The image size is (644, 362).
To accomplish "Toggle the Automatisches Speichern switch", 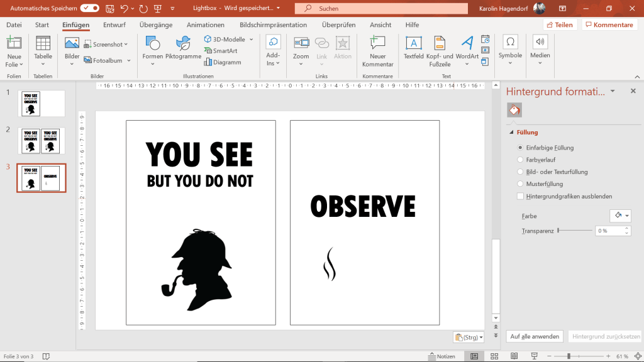I will point(90,8).
